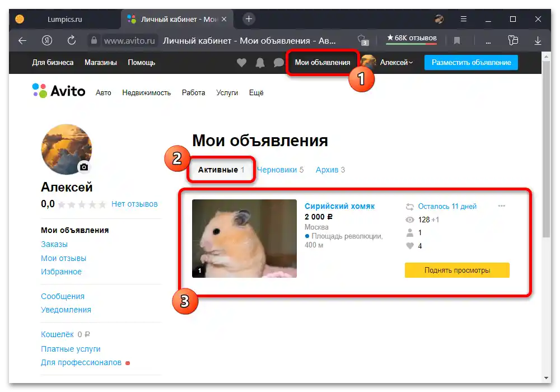
Task: Open the Для бизнеса link
Action: [x=53, y=63]
